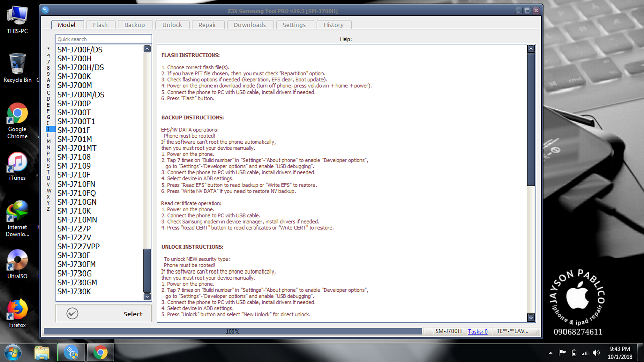644x362 pixels.
Task: Show hidden tray icons arrow
Action: (551, 353)
